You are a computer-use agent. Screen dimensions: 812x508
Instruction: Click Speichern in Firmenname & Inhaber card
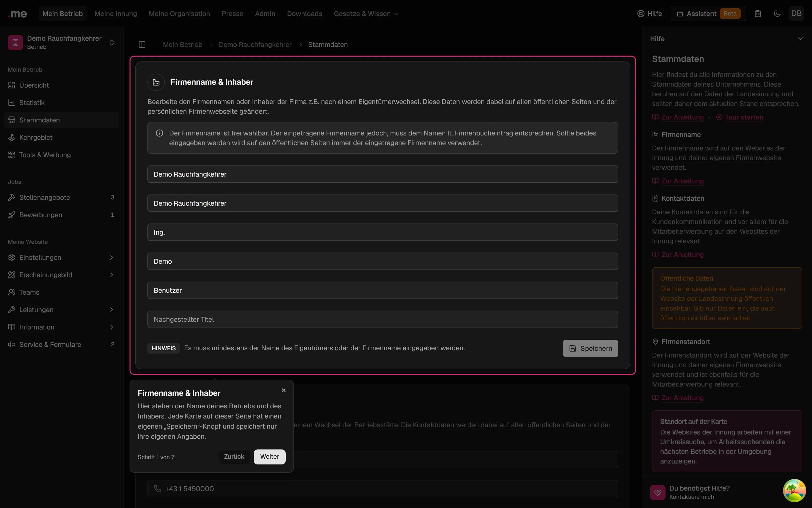point(590,348)
